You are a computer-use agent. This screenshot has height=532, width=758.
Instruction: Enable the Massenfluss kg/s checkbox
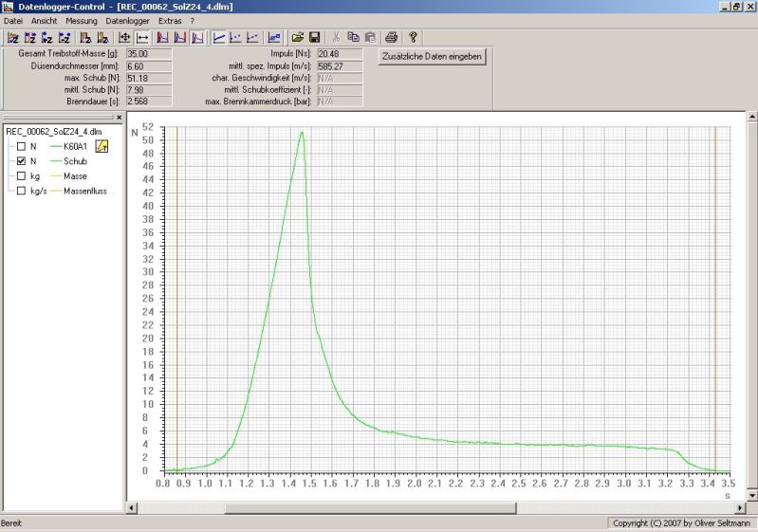pos(21,191)
